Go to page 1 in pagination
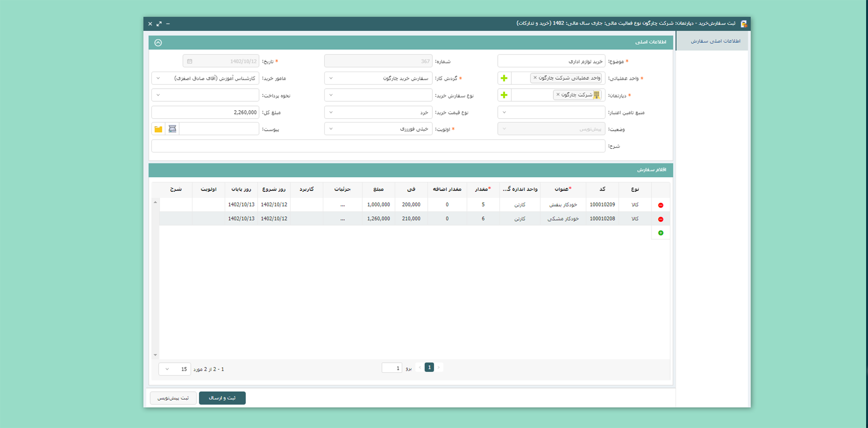868x428 pixels. (x=429, y=367)
